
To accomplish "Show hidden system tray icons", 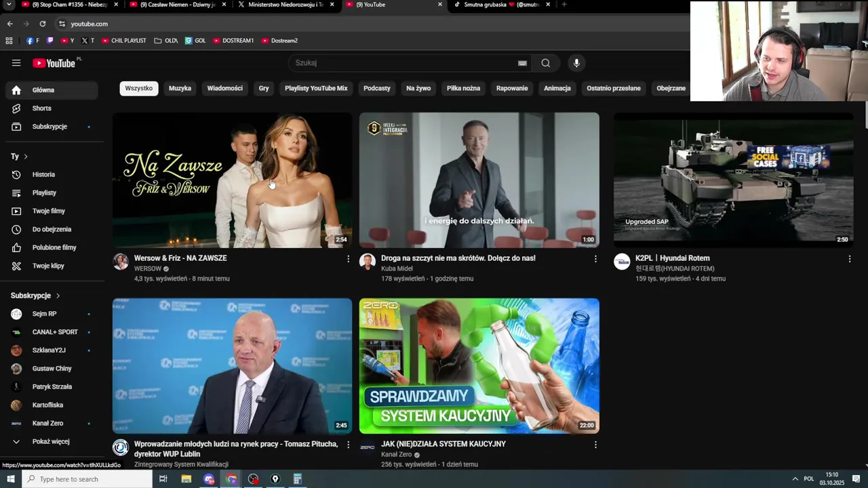I will [x=795, y=479].
